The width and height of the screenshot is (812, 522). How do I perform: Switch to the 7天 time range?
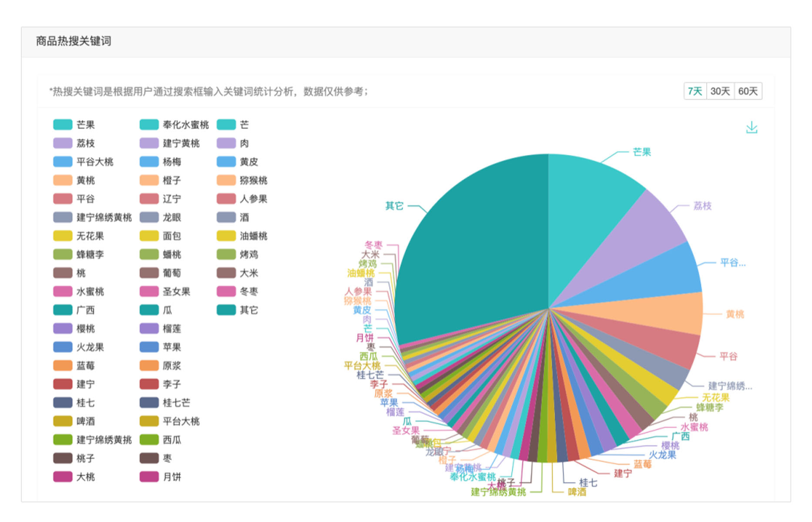[695, 91]
